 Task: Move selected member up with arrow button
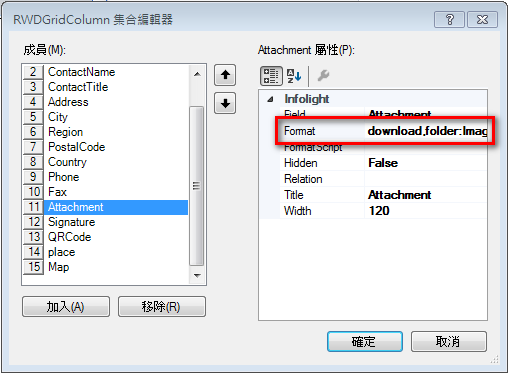(225, 75)
